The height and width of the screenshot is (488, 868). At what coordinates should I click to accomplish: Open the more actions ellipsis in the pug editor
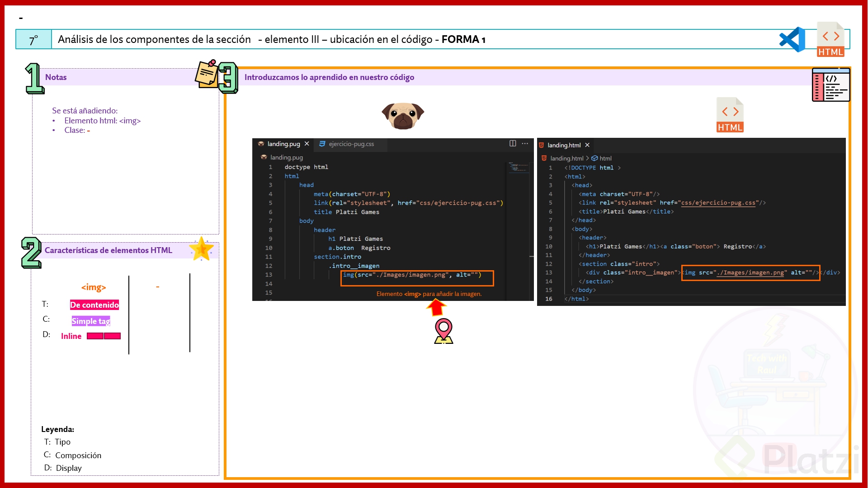pyautogui.click(x=525, y=143)
